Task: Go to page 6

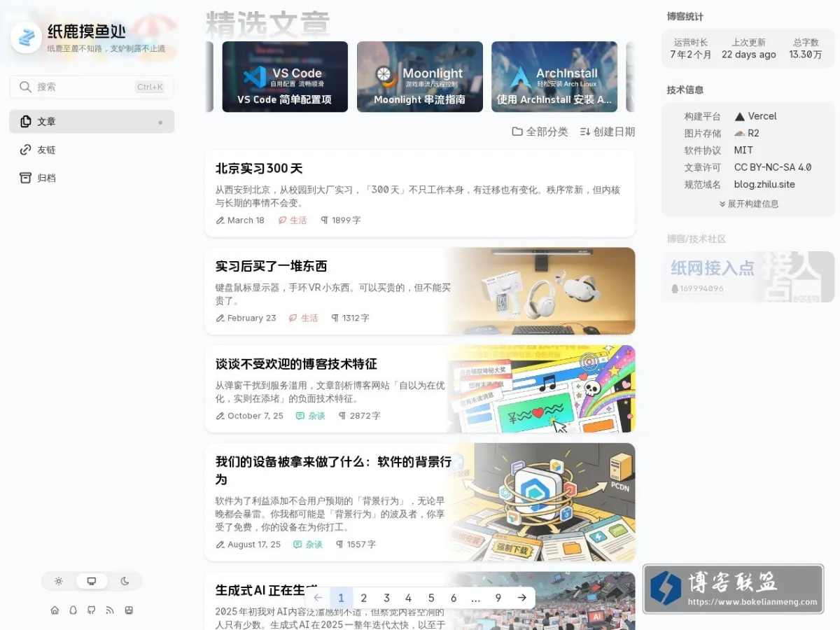Action: click(x=454, y=598)
